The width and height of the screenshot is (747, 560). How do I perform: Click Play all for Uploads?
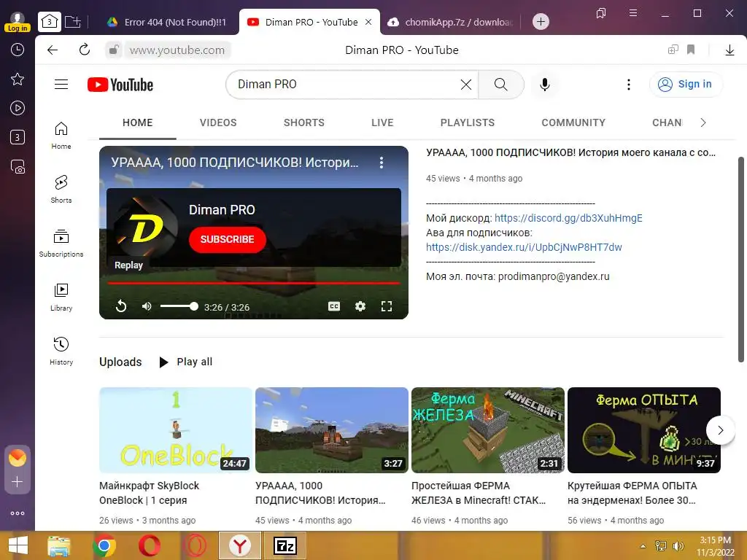click(186, 362)
